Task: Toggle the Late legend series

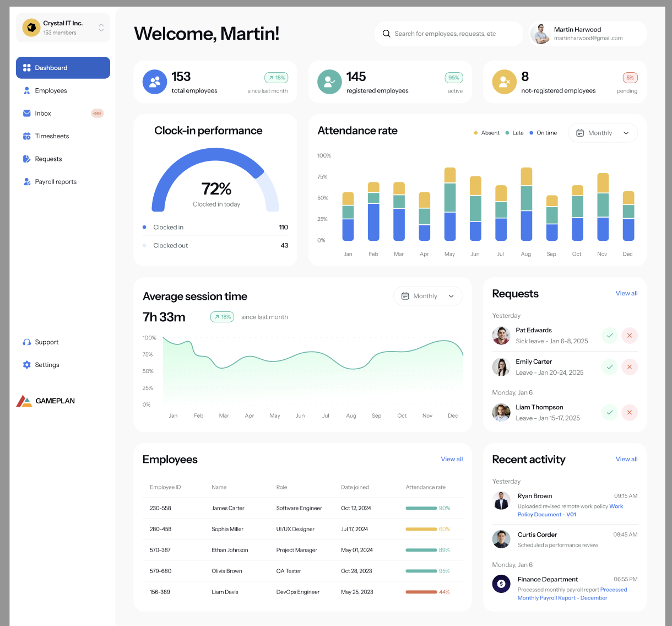Action: click(x=514, y=133)
